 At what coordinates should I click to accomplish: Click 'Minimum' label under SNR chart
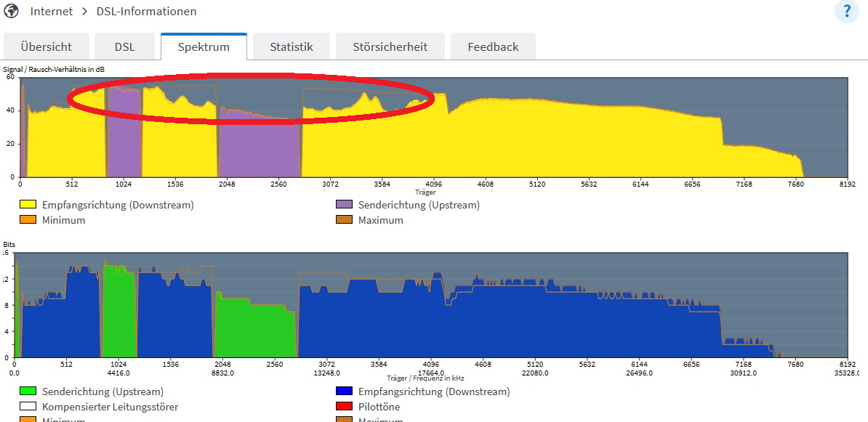(64, 220)
